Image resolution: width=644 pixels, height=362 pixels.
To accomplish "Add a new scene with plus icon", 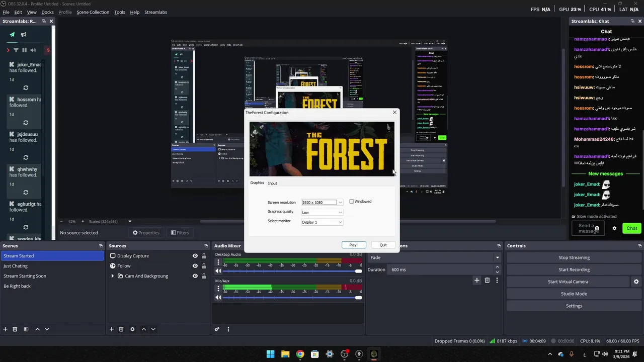I will (6, 329).
